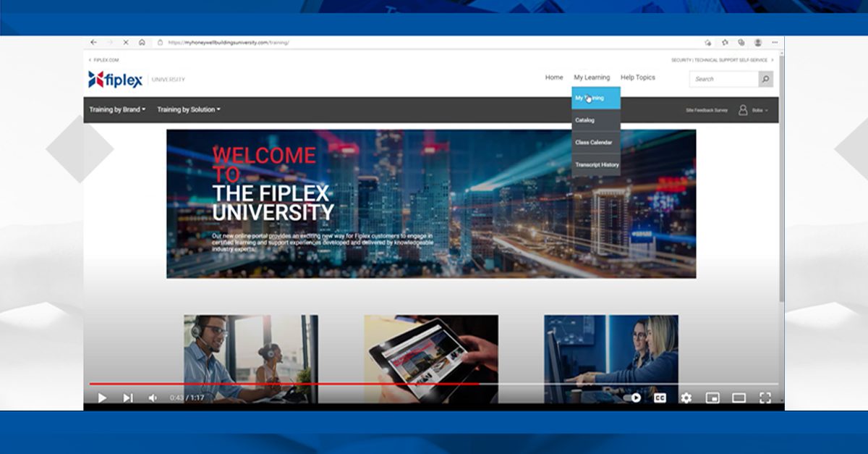Click the browser back arrow
The width and height of the screenshot is (868, 454).
[x=94, y=42]
